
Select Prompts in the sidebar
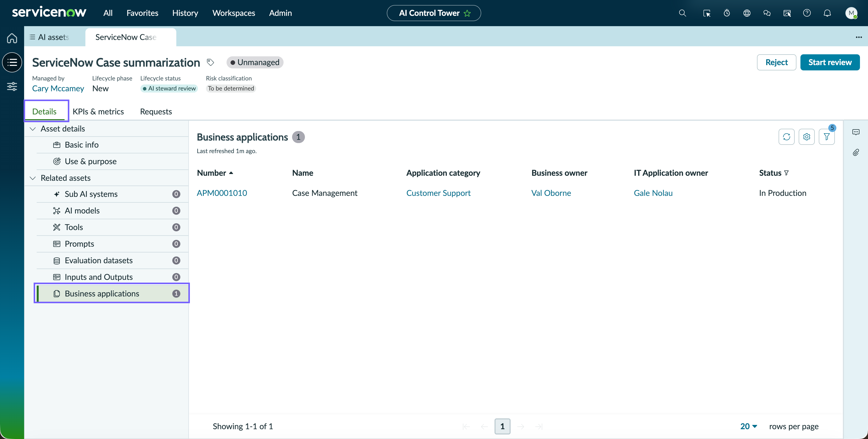112,244
